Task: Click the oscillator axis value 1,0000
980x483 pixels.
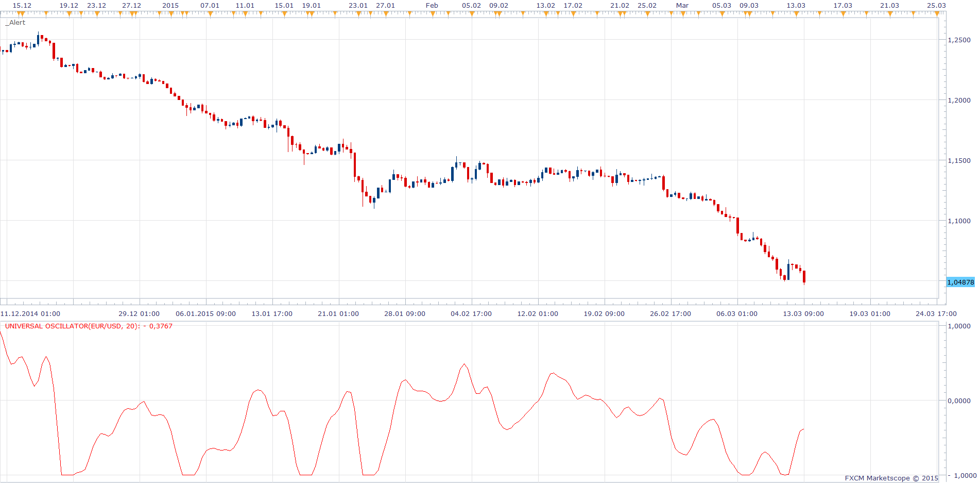Action: (959, 326)
